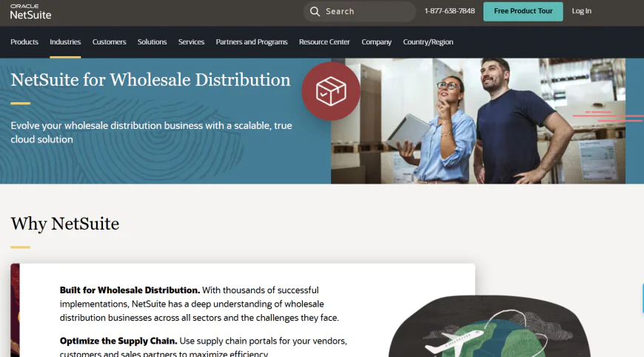
Task: Open Partners and Programs menu
Action: point(252,42)
